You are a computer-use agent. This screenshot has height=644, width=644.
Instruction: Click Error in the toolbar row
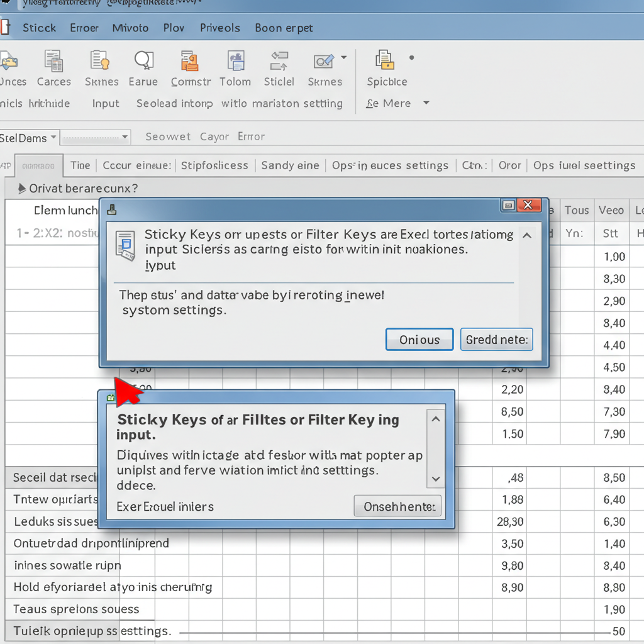pos(251,136)
